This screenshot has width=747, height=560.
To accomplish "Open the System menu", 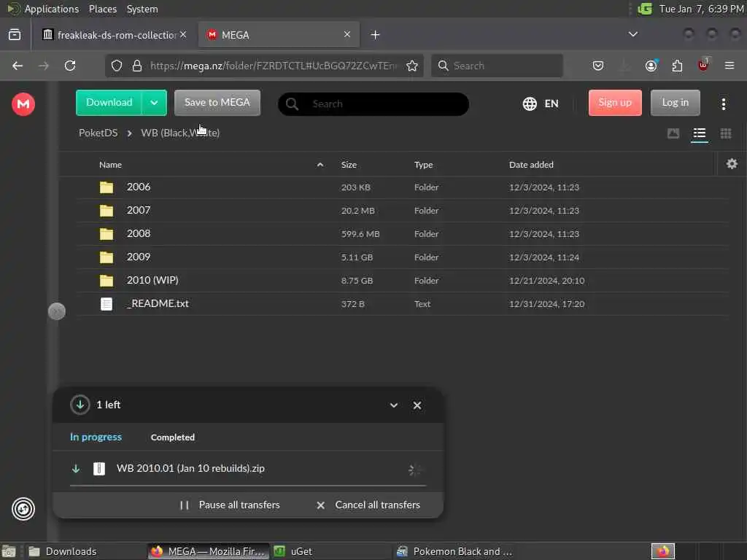I will (x=142, y=9).
